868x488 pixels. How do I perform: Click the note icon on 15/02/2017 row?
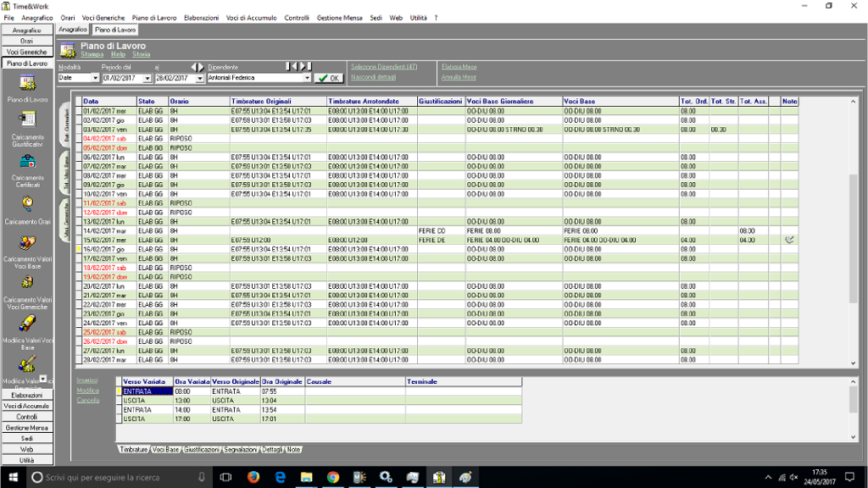(789, 240)
